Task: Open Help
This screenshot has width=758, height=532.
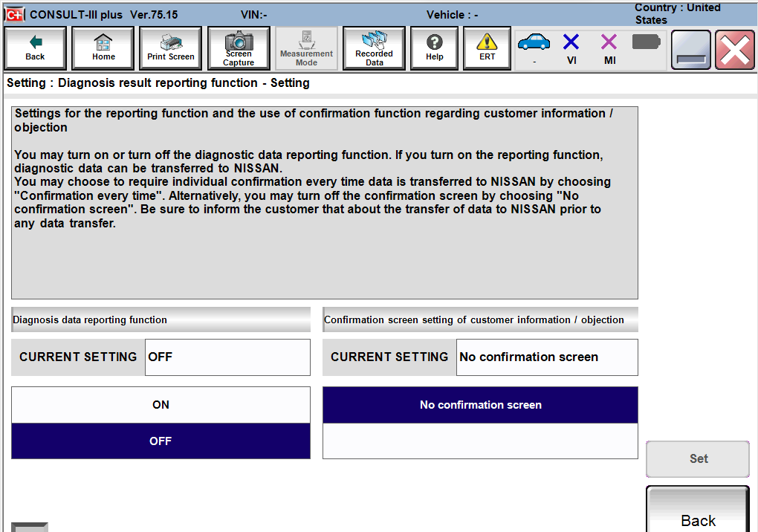Action: [x=434, y=48]
